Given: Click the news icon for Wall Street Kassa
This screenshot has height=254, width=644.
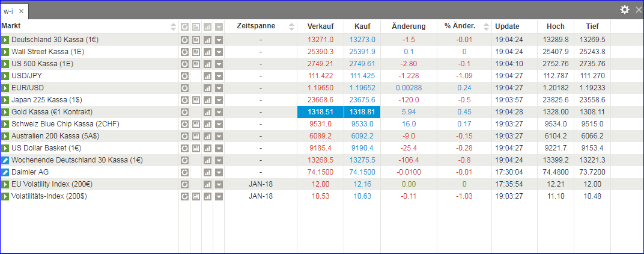Looking at the screenshot, I should [196, 52].
